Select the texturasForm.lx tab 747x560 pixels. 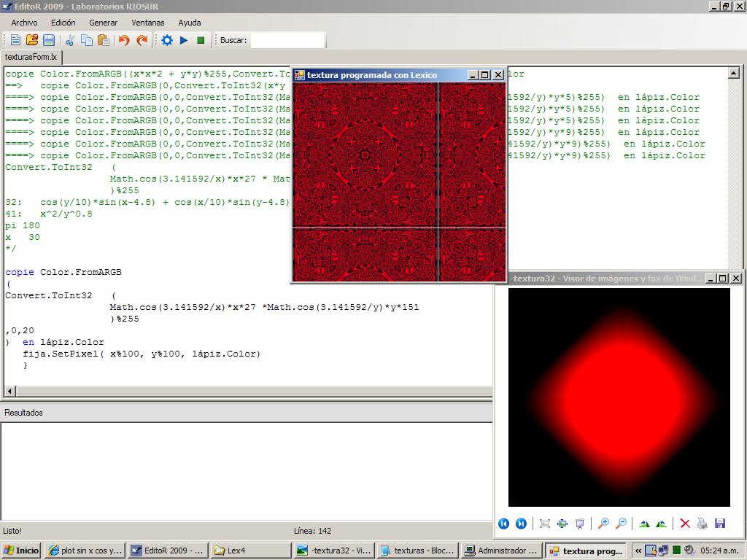point(31,57)
